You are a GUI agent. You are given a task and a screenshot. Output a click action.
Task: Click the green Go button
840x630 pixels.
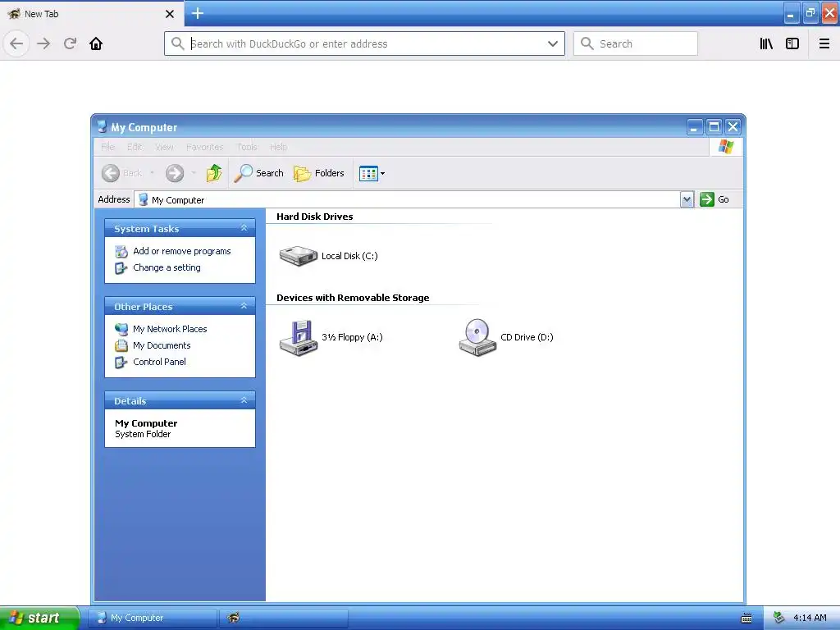coord(714,199)
